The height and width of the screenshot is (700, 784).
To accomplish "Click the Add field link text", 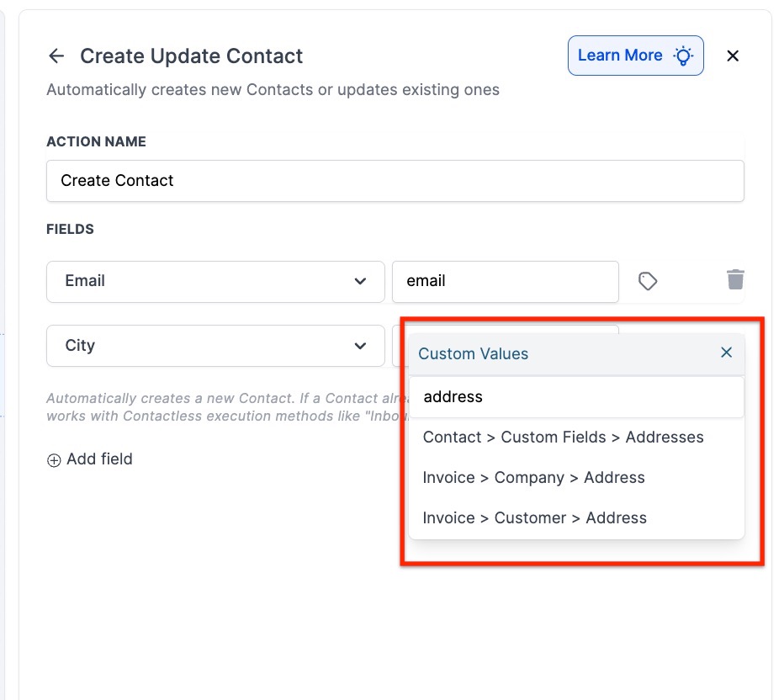I will pos(99,459).
